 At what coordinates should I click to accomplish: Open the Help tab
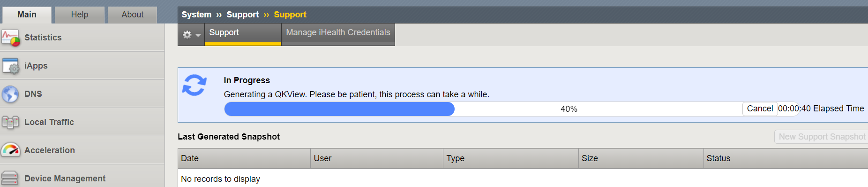(80, 15)
